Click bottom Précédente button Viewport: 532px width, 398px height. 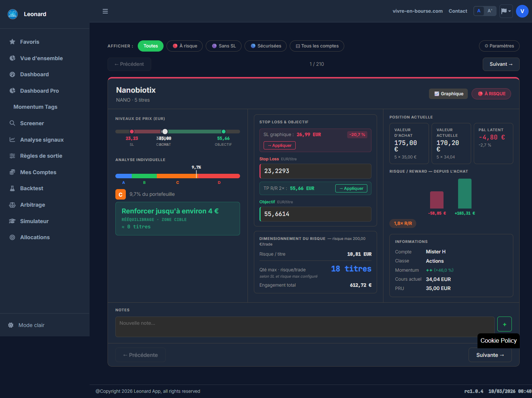click(x=140, y=355)
